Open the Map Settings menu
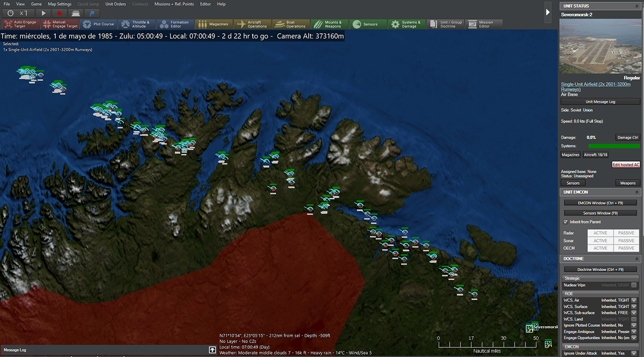Viewport: 644px width, 357px height. [x=60, y=4]
